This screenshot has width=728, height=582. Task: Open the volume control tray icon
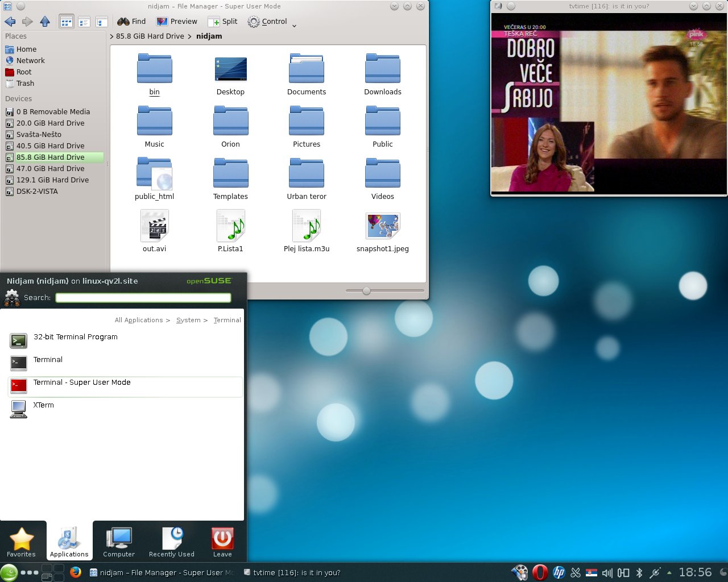point(607,573)
